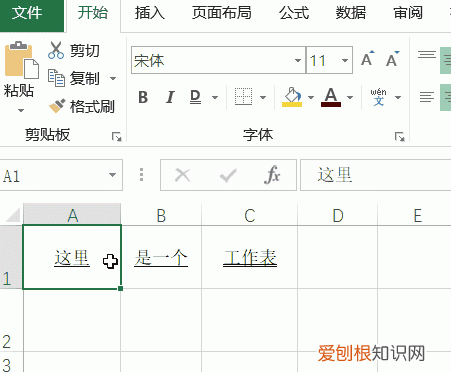Image resolution: width=451 pixels, height=372 pixels.
Task: Select cell C1 containing 工作表
Action: [250, 257]
